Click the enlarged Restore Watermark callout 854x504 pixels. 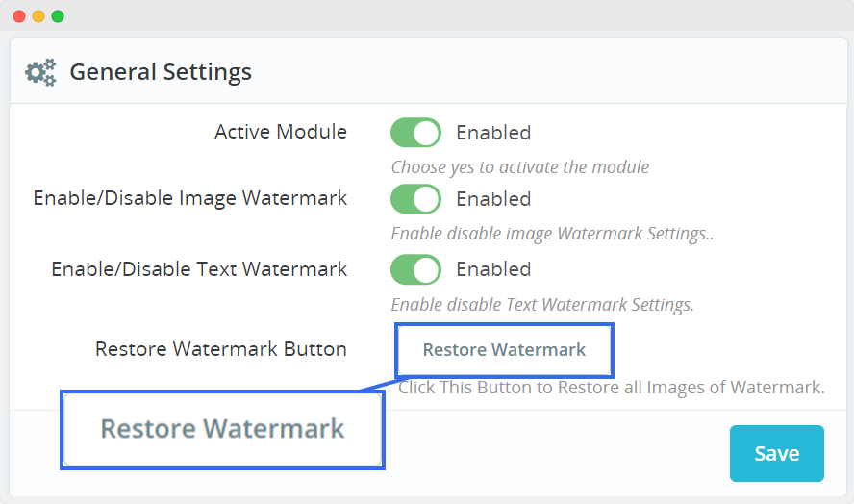222,429
